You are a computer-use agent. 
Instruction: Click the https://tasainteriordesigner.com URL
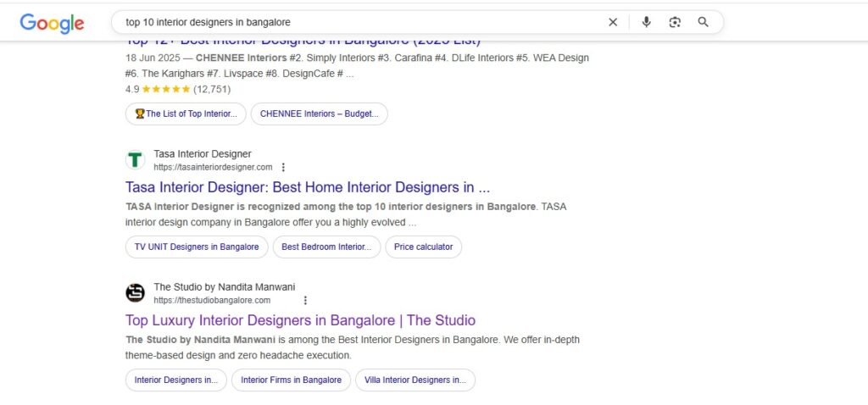pos(213,167)
